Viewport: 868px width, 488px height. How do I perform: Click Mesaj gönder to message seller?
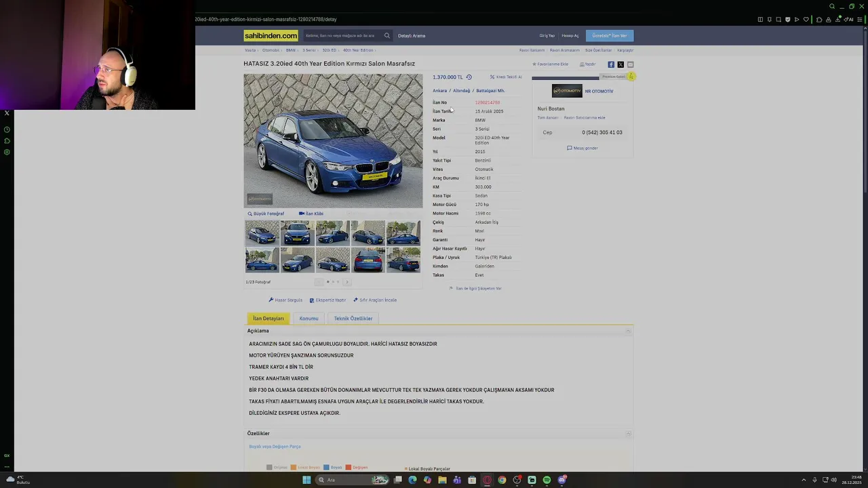[x=583, y=148]
